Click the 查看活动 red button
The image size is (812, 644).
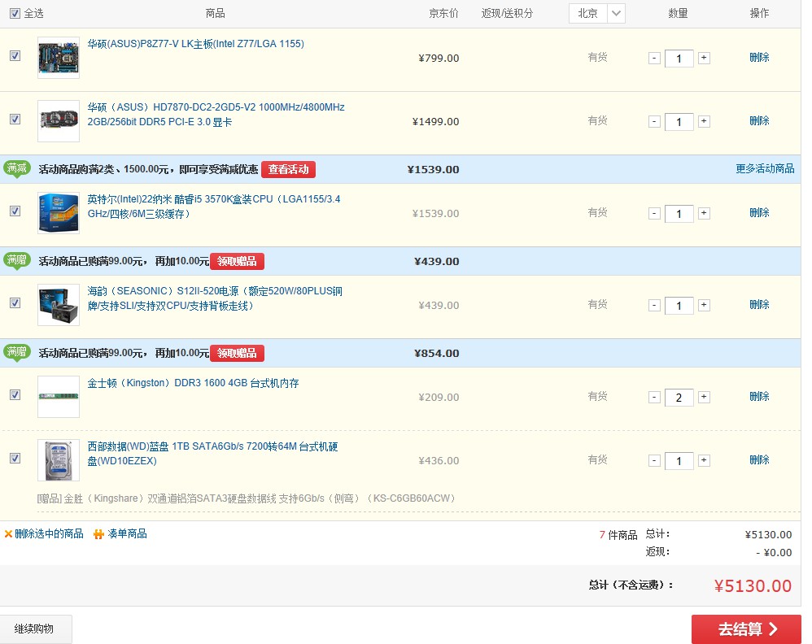coord(289,169)
